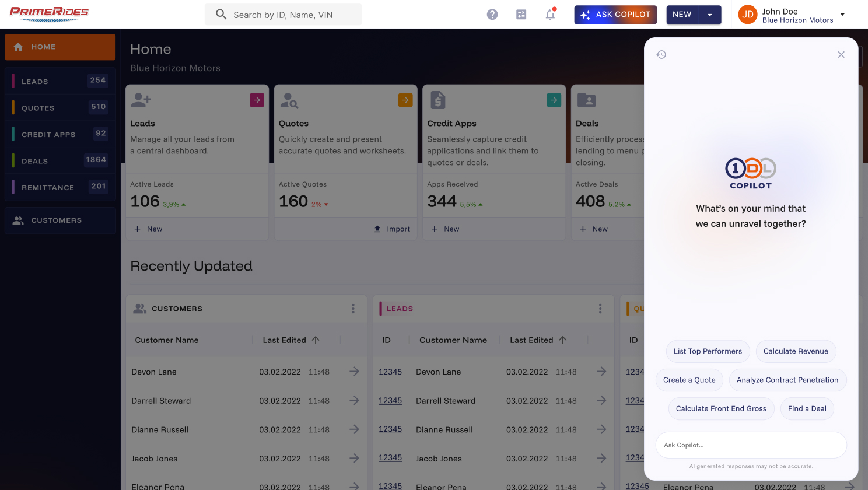Click New under Credit Apps card
The height and width of the screenshot is (490, 868).
tap(445, 229)
